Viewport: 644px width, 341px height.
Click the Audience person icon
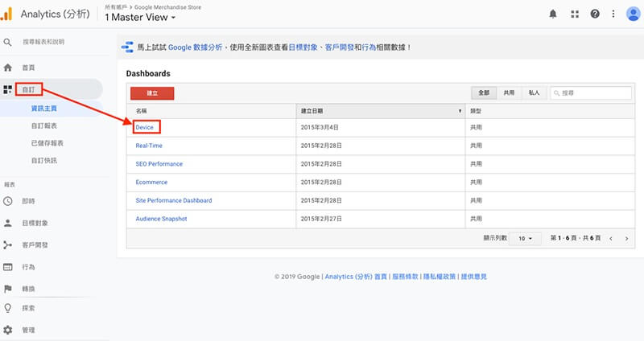(x=7, y=224)
